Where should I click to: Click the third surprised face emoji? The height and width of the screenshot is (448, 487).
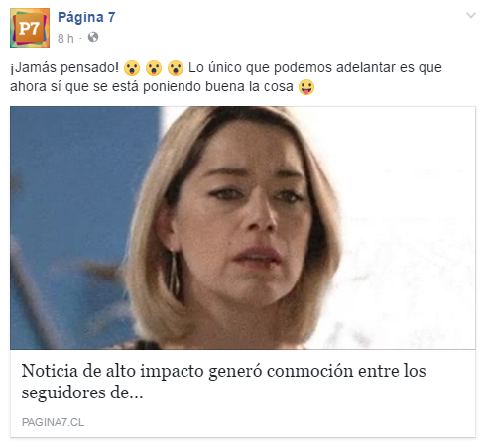[x=176, y=68]
